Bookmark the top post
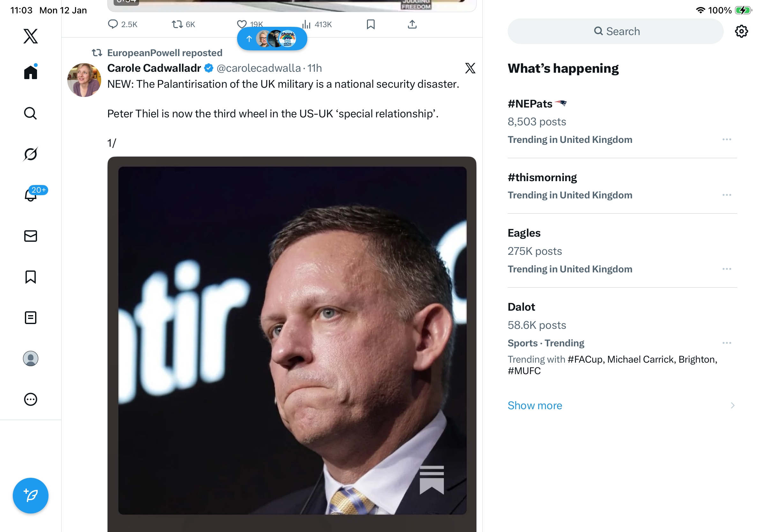Viewport: 762px width, 532px height. [x=371, y=24]
